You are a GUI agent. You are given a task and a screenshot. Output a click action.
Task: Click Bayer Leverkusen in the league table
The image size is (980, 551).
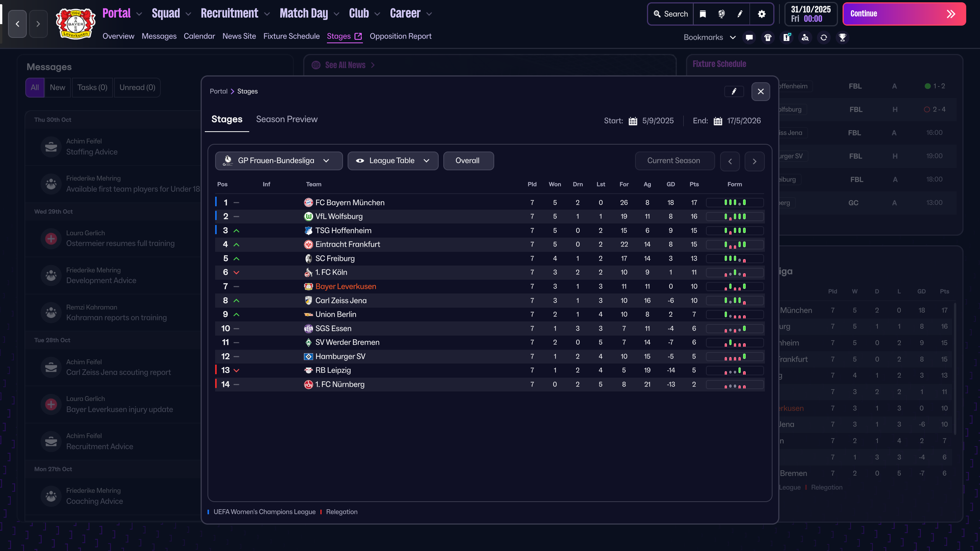point(345,286)
